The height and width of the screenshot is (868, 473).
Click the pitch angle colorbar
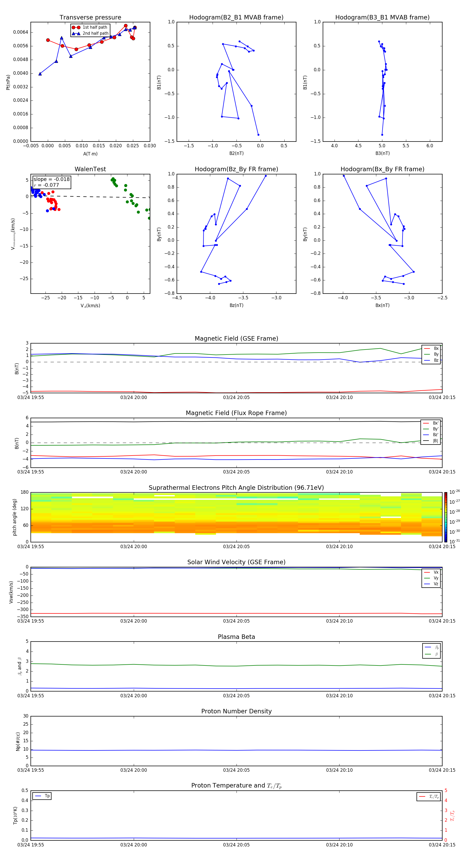pos(446,517)
